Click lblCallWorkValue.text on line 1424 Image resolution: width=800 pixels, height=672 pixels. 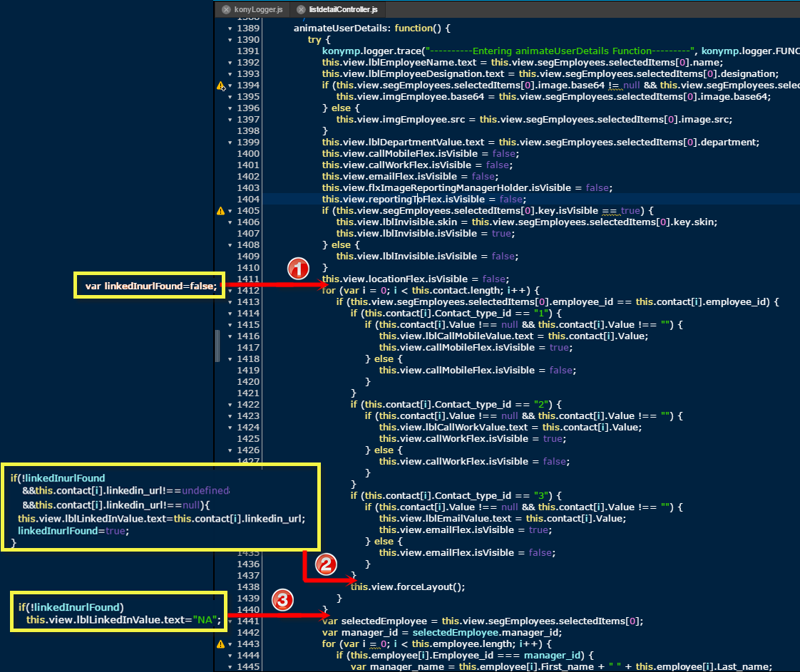476,428
